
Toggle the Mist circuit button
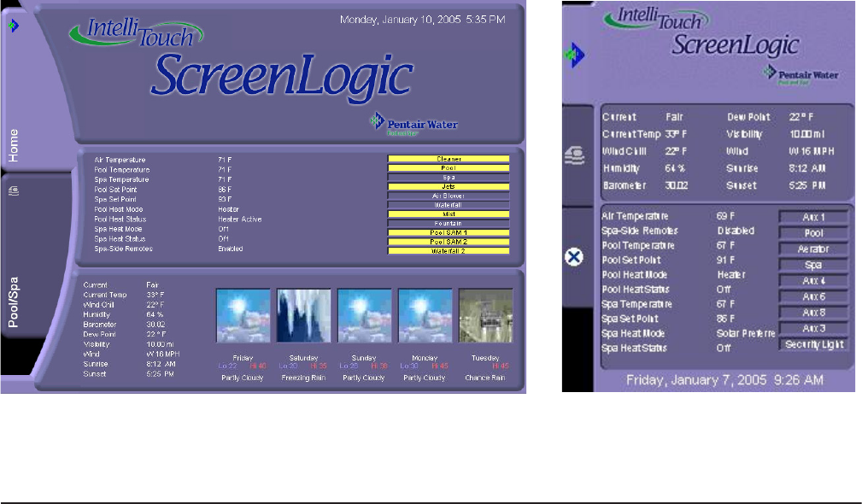[x=449, y=214]
